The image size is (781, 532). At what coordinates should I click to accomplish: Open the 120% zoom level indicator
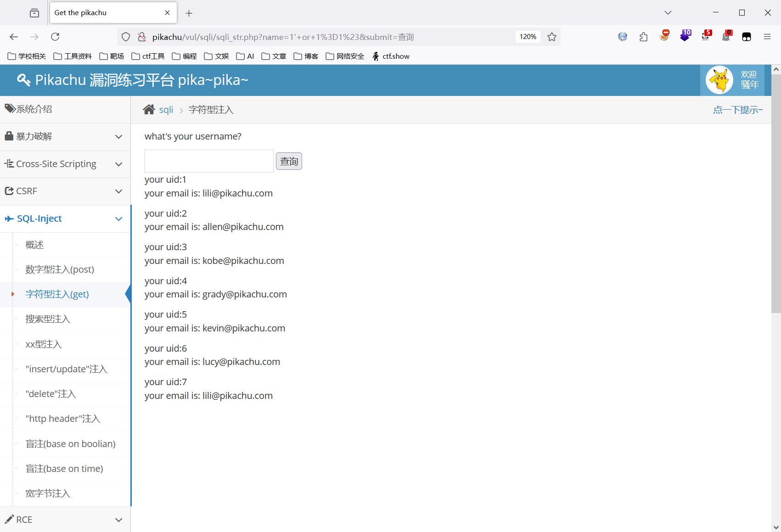point(528,37)
